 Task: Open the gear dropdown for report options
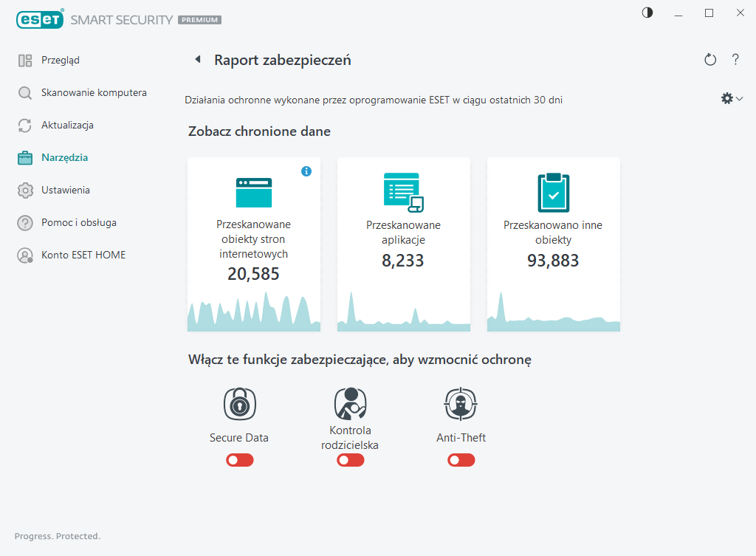731,97
